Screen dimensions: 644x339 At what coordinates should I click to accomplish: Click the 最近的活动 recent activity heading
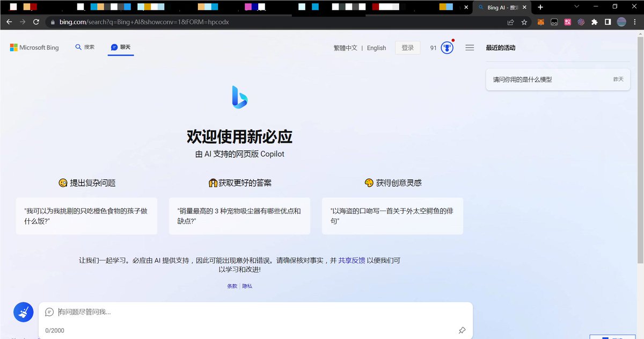(500, 48)
